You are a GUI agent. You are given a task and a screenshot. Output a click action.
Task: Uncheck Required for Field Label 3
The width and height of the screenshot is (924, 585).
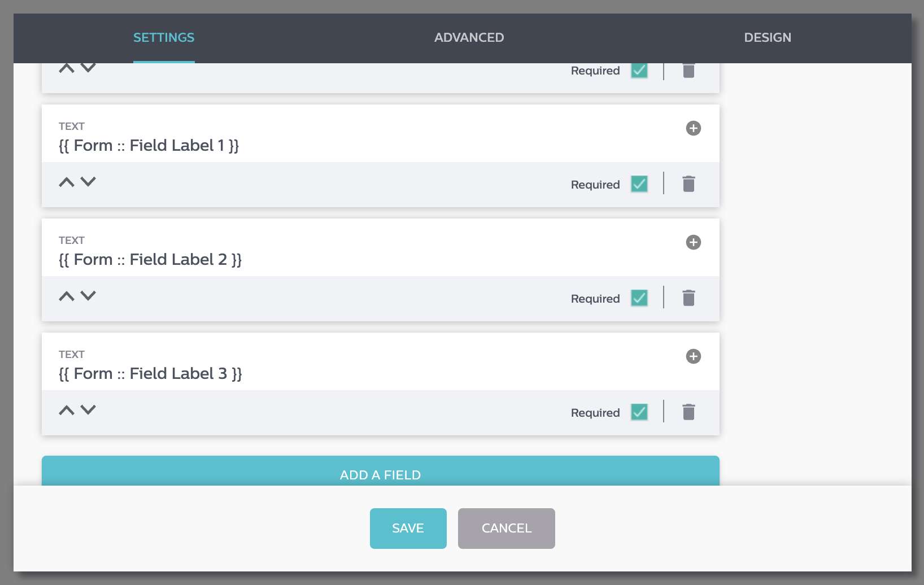point(639,412)
